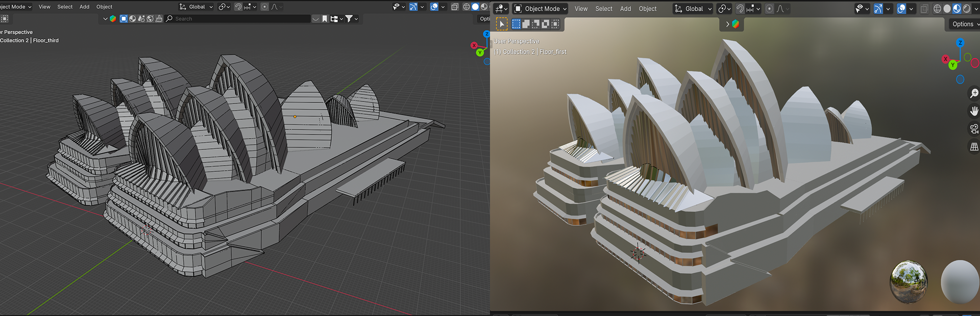The image size is (980, 316).
Task: Open proportional falloff selector in right viewport
Action: pyautogui.click(x=782, y=9)
